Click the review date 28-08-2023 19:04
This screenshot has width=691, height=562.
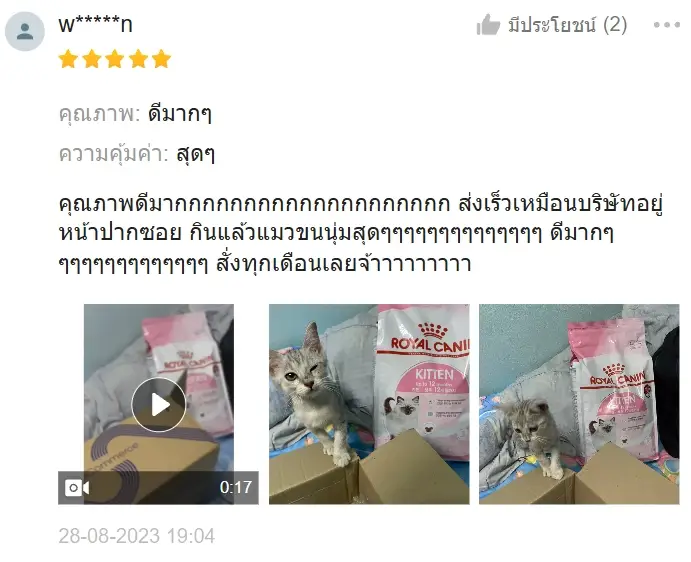click(137, 536)
